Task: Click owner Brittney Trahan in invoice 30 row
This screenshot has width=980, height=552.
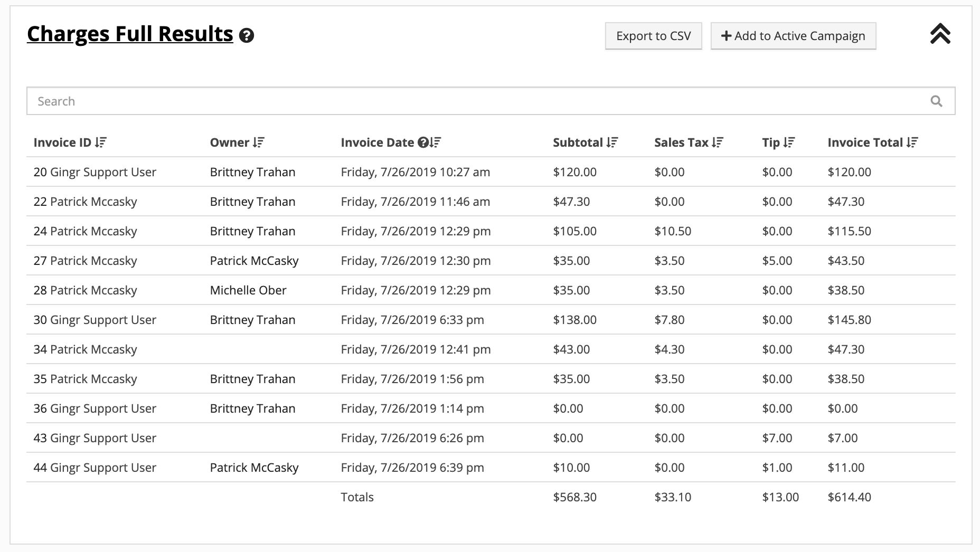Action: [x=252, y=320]
